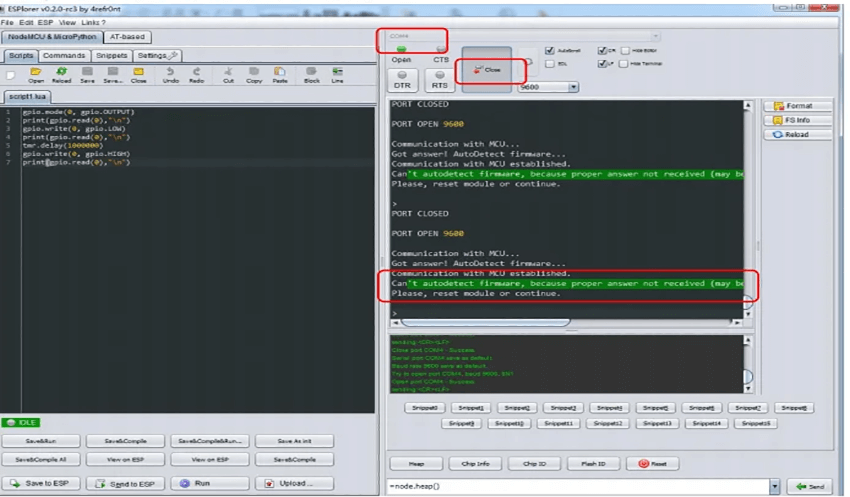850x497 pixels.
Task: Send the script to ESP
Action: click(x=125, y=483)
